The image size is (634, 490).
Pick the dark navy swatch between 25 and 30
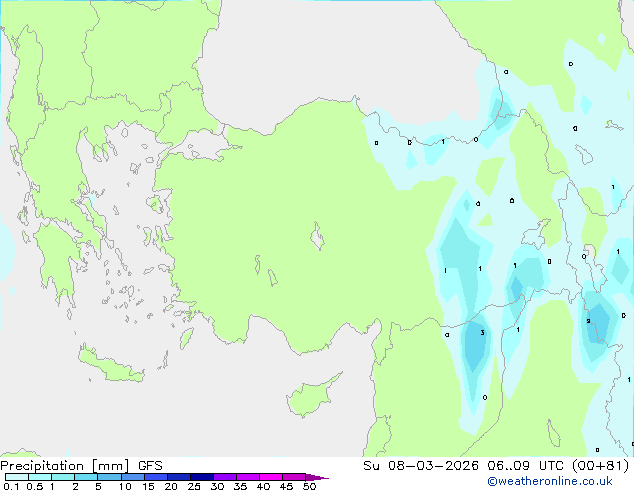point(202,477)
